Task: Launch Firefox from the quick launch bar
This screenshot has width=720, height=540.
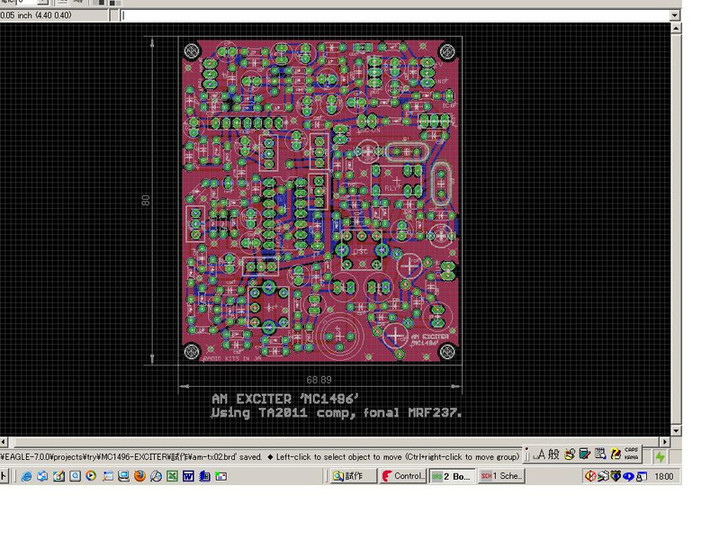Action: tap(140, 477)
